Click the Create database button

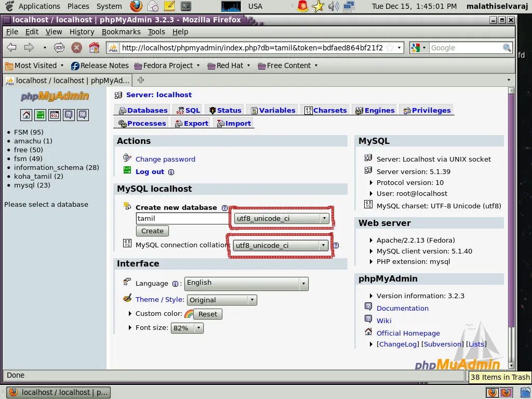152,231
